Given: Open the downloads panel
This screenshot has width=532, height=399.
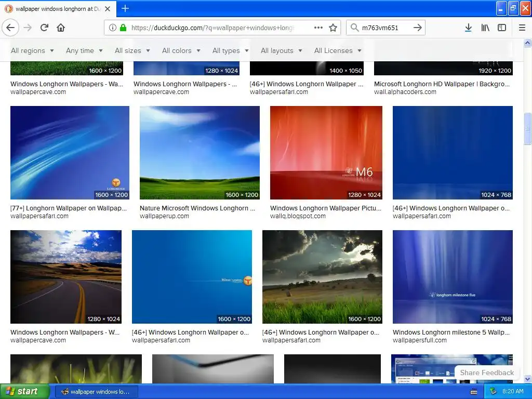Looking at the screenshot, I should (x=468, y=28).
